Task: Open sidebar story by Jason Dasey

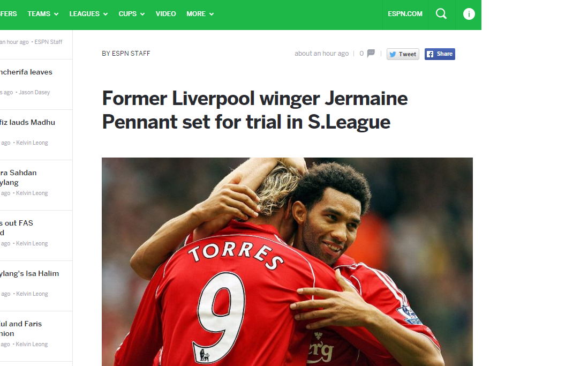Action: 26,72
